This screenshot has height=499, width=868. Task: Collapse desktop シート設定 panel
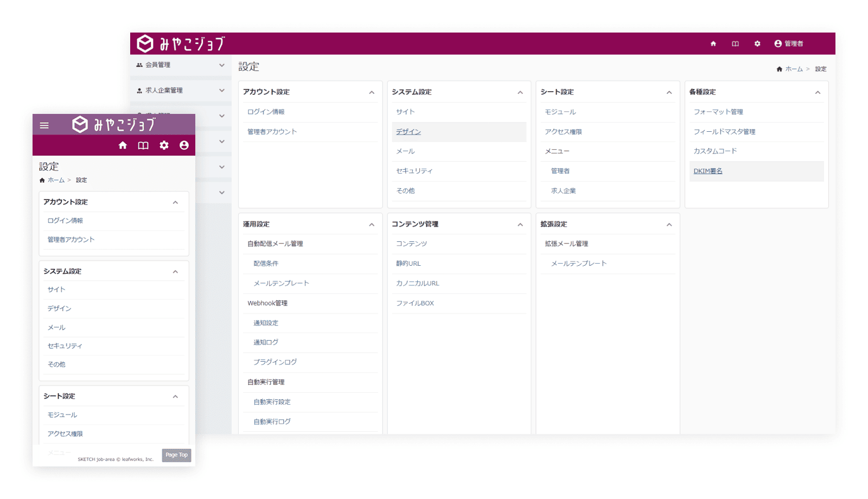(x=669, y=93)
